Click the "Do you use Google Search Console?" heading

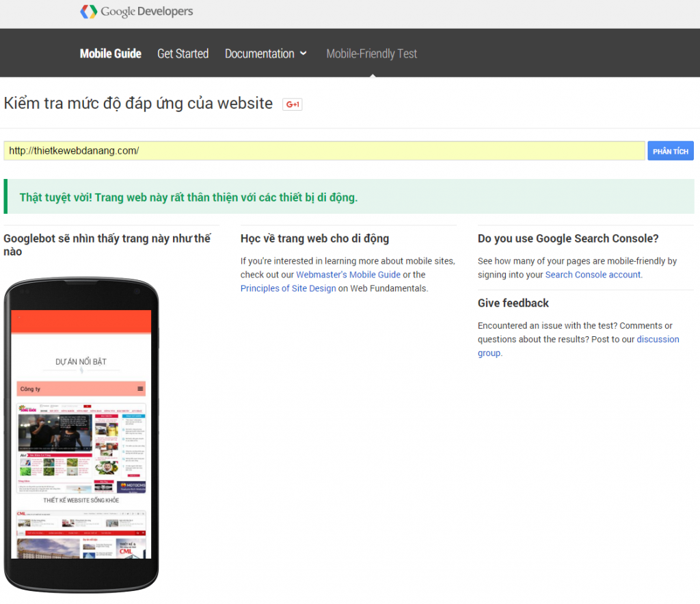568,238
